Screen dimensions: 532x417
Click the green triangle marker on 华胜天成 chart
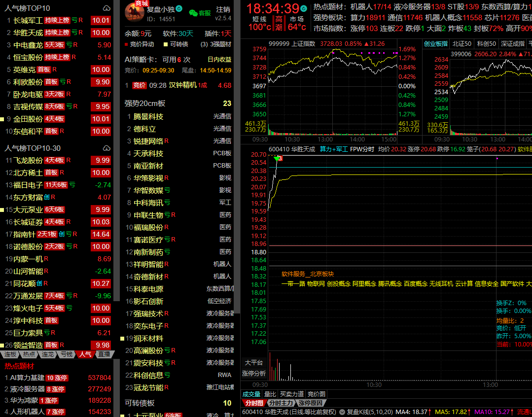pos(277,158)
